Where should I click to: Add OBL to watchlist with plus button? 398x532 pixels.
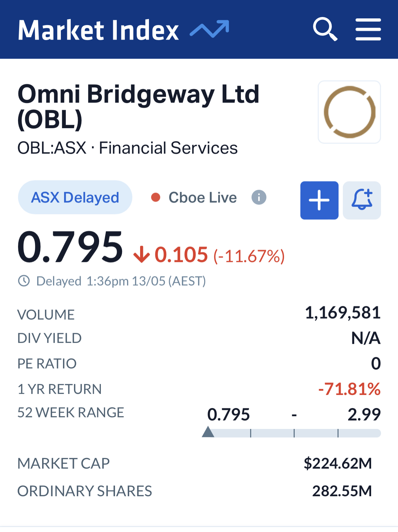tap(319, 200)
